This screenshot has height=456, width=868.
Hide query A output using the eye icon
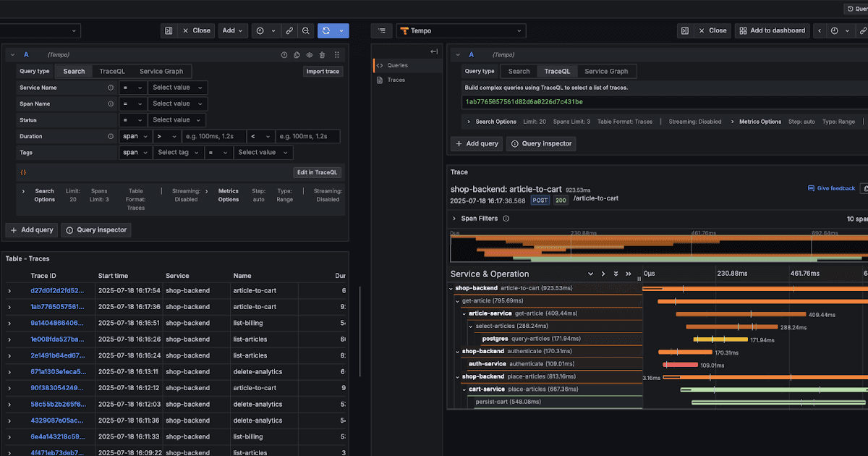coord(309,54)
